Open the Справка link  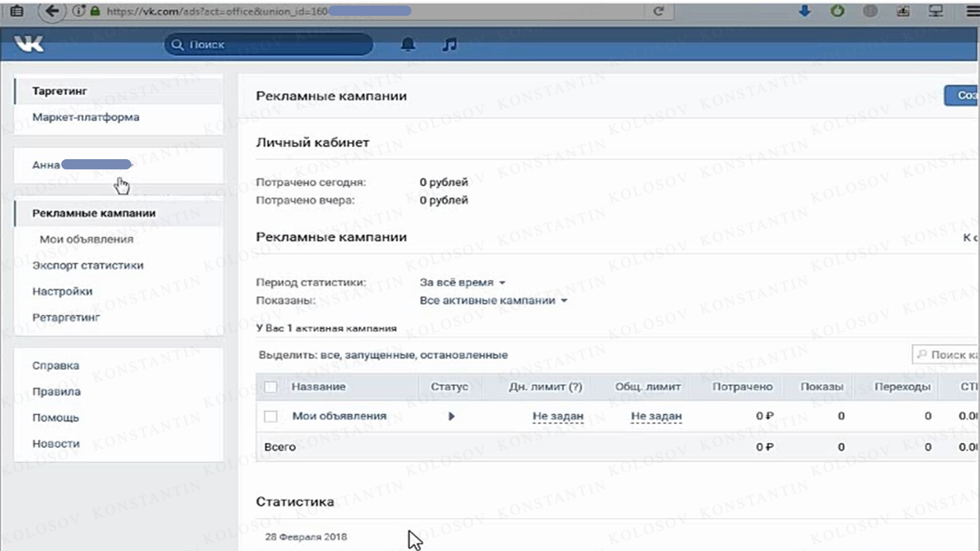(x=56, y=366)
